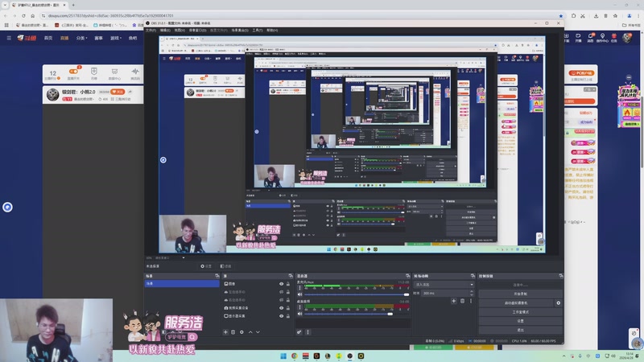Reload the browser page
Screen dimensions: 644x362
23,15
